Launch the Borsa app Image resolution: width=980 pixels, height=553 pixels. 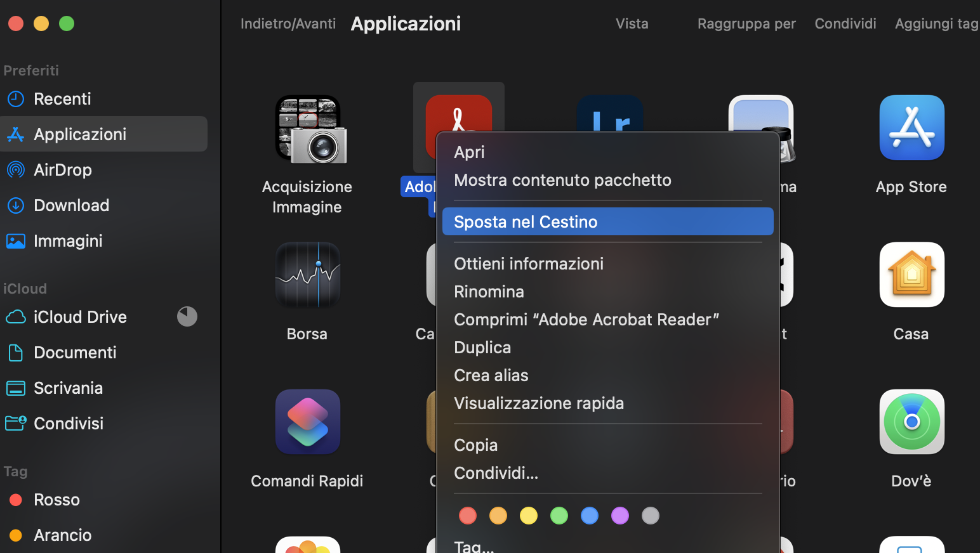(307, 275)
